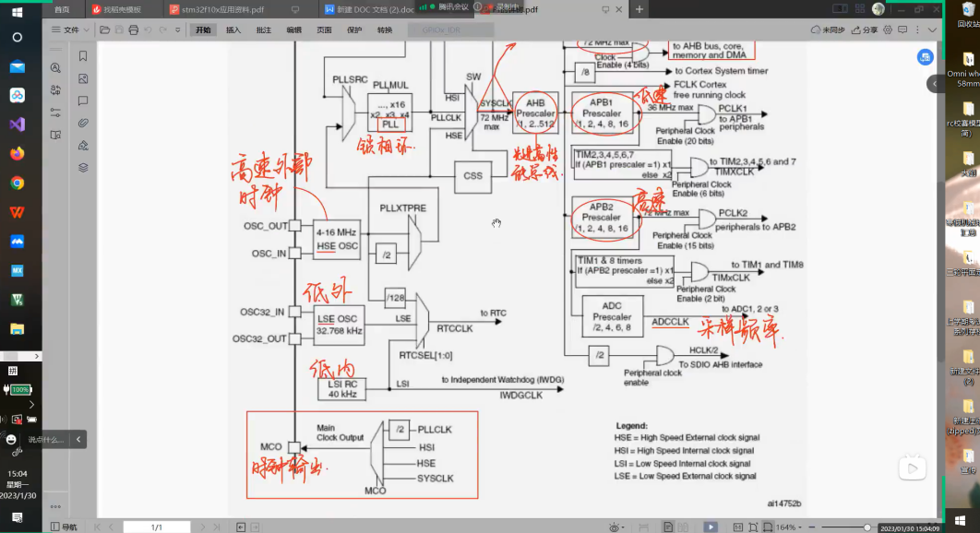Click the translate icon in left strip
The image size is (980, 533).
(x=56, y=90)
